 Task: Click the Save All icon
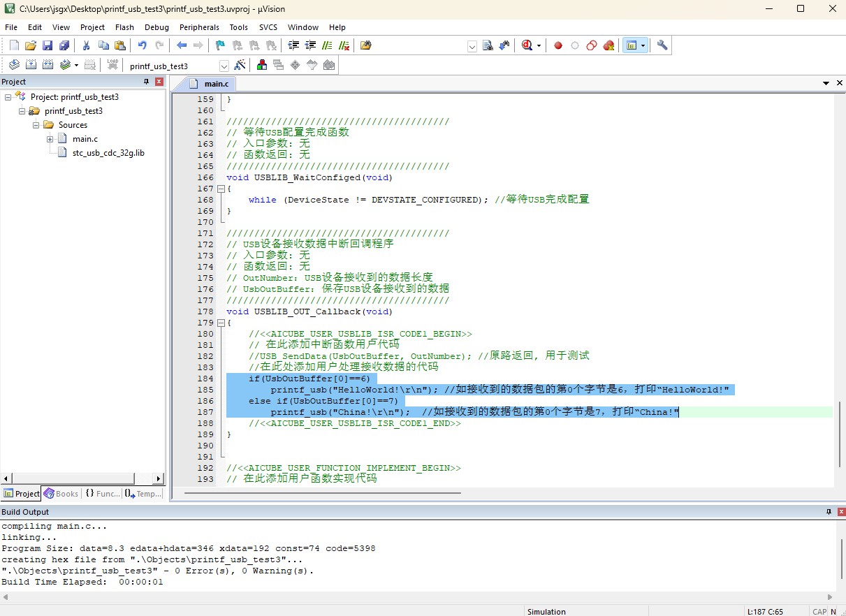coord(64,45)
